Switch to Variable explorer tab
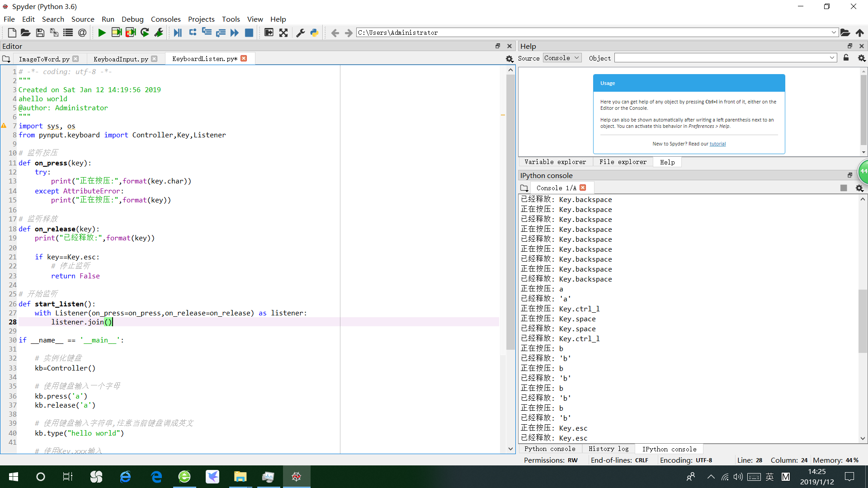Image resolution: width=868 pixels, height=488 pixels. click(x=555, y=162)
